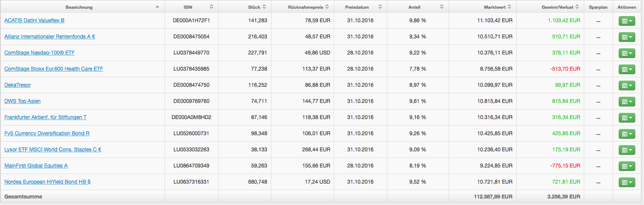
Task: Follow the Frankfurter Aktienf. für Stiftungen T link
Action: tap(45, 117)
